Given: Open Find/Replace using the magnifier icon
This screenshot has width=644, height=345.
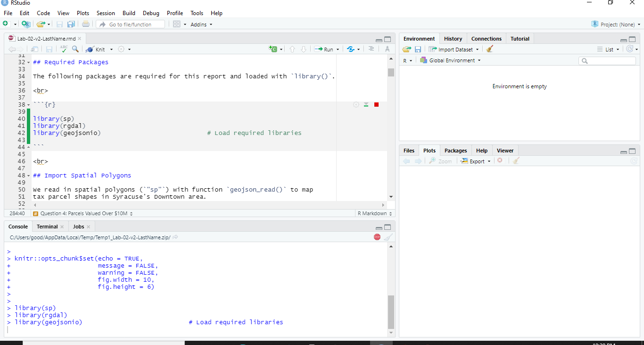Looking at the screenshot, I should click(75, 49).
